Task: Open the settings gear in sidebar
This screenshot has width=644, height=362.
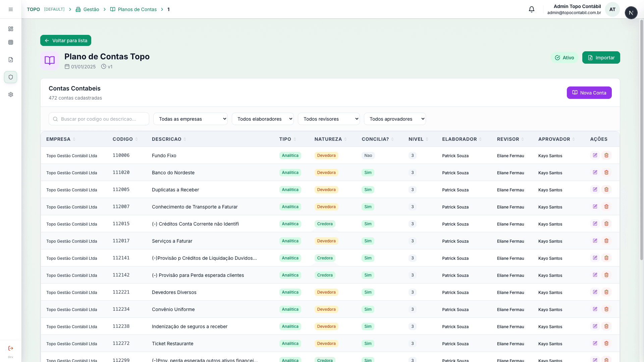Action: 11,95
